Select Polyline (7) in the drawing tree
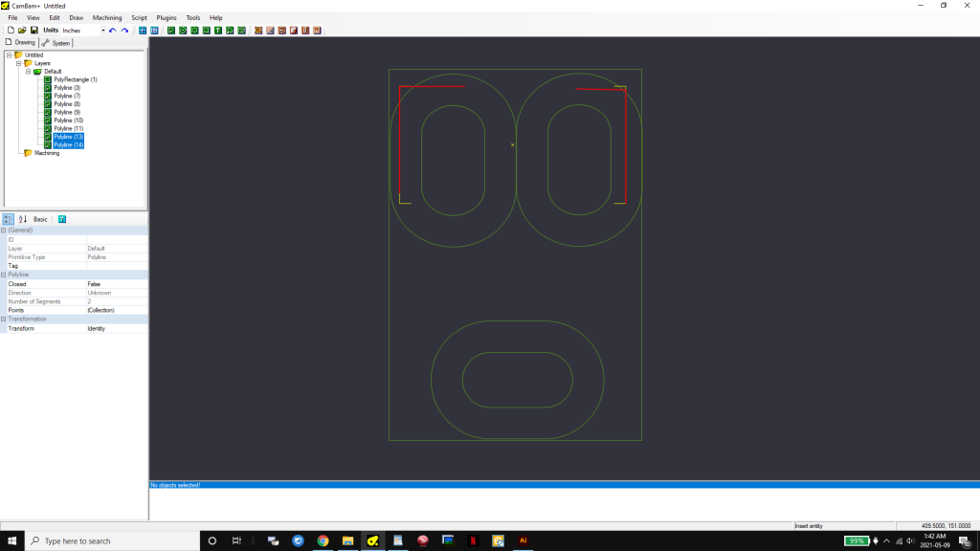 click(67, 96)
